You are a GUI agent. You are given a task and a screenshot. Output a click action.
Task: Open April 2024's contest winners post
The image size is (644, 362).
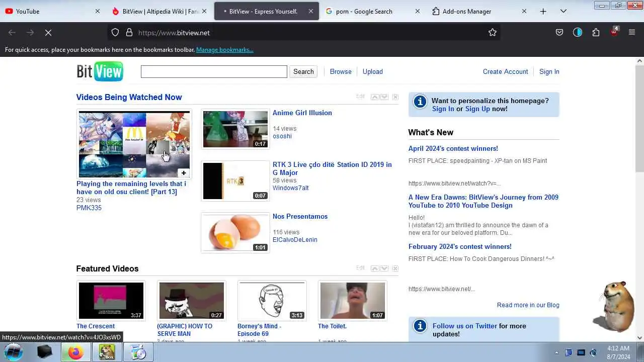click(453, 148)
